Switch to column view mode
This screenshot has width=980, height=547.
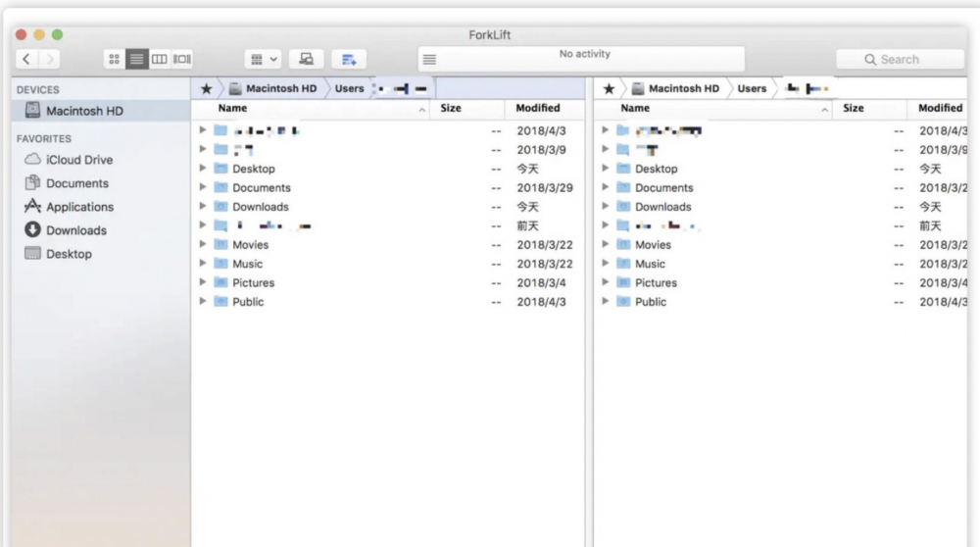tap(160, 59)
